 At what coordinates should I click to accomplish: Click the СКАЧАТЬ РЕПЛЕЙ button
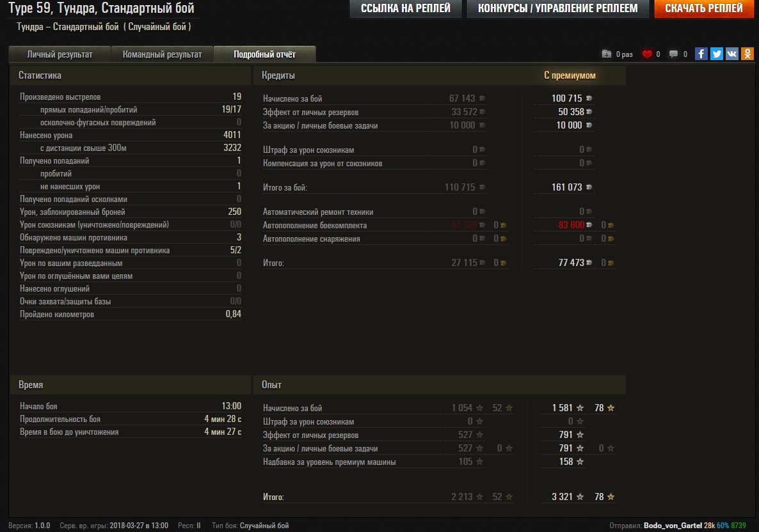[704, 9]
